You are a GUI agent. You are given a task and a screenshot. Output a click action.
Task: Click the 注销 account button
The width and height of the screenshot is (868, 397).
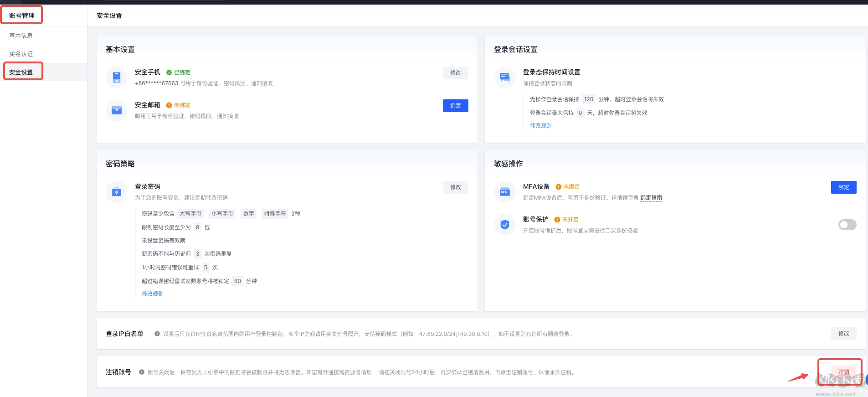[843, 372]
